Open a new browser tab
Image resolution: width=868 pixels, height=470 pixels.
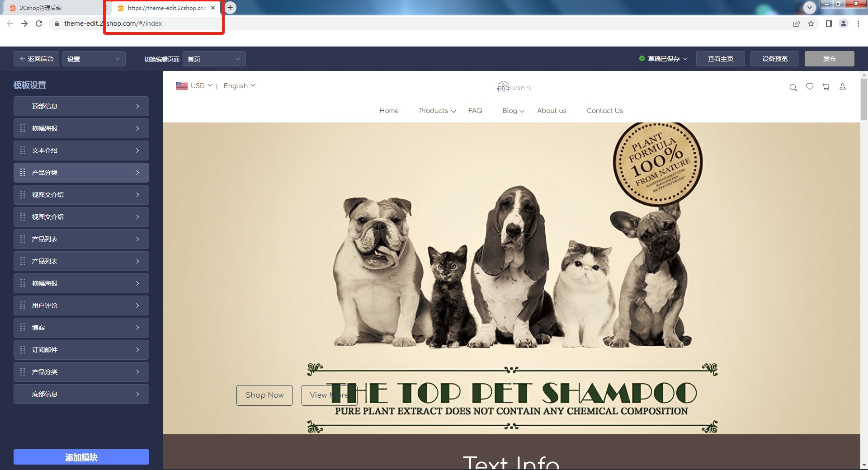click(x=230, y=8)
